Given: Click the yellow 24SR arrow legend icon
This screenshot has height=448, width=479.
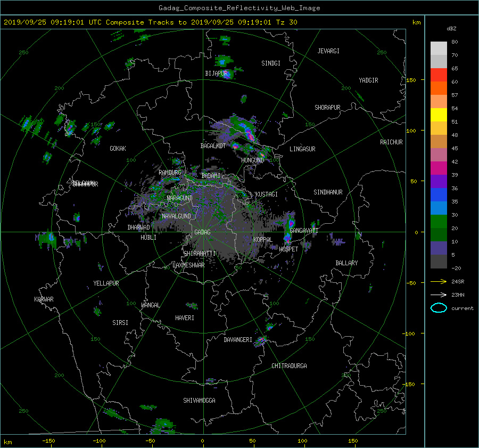Looking at the screenshot, I should [x=439, y=281].
